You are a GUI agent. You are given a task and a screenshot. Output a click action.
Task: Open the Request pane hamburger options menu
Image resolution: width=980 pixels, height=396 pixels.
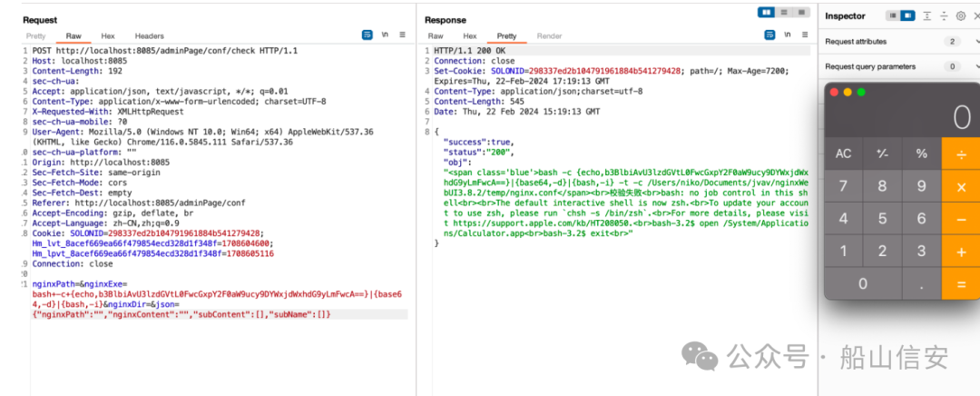click(403, 35)
